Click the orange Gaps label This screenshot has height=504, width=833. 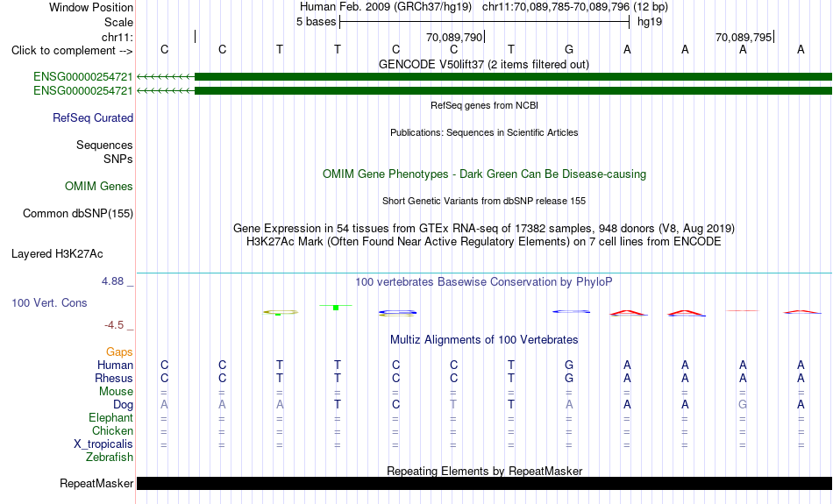coord(119,352)
